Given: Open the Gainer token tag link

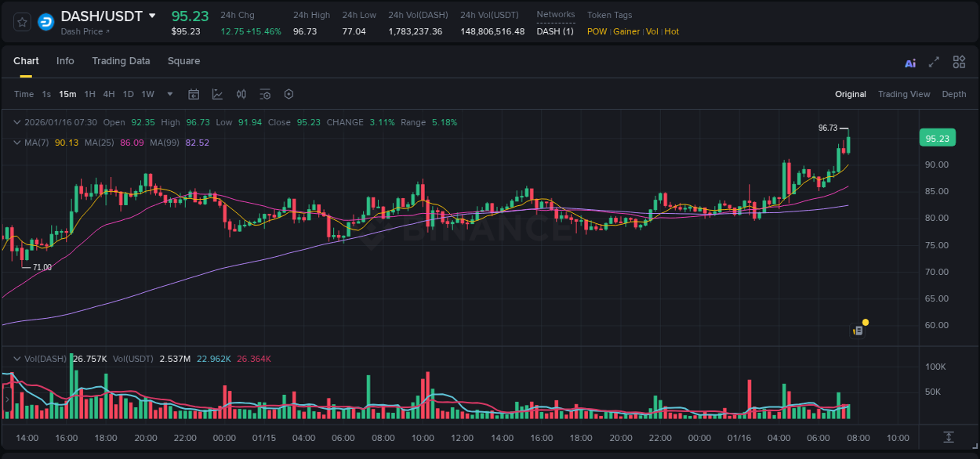Looking at the screenshot, I should pyautogui.click(x=626, y=31).
